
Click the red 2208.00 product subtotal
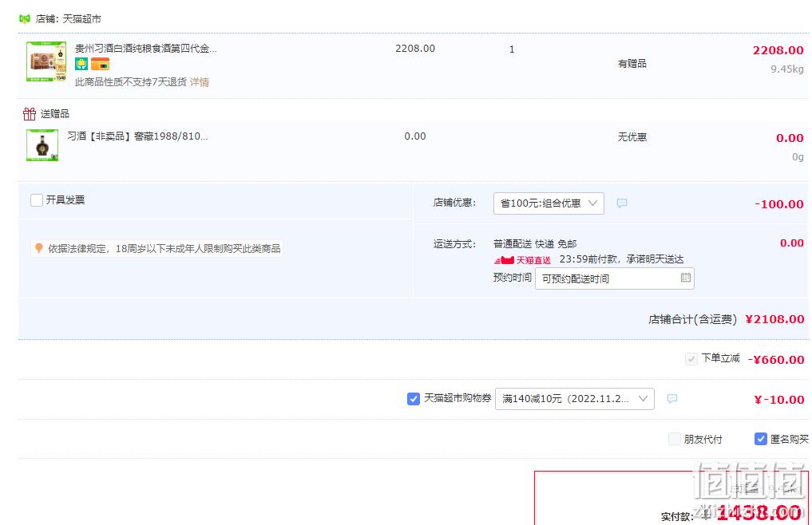tap(778, 50)
